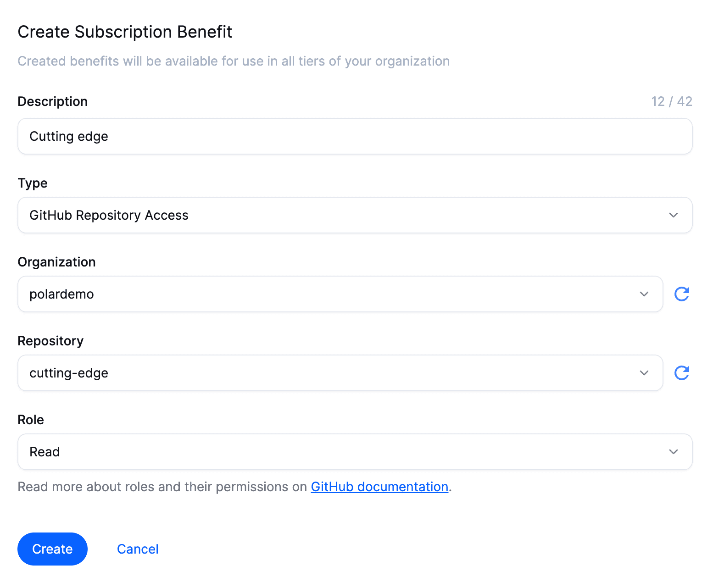The image size is (713, 588).
Task: Click the Repository dropdown chevron
Action: pos(644,373)
